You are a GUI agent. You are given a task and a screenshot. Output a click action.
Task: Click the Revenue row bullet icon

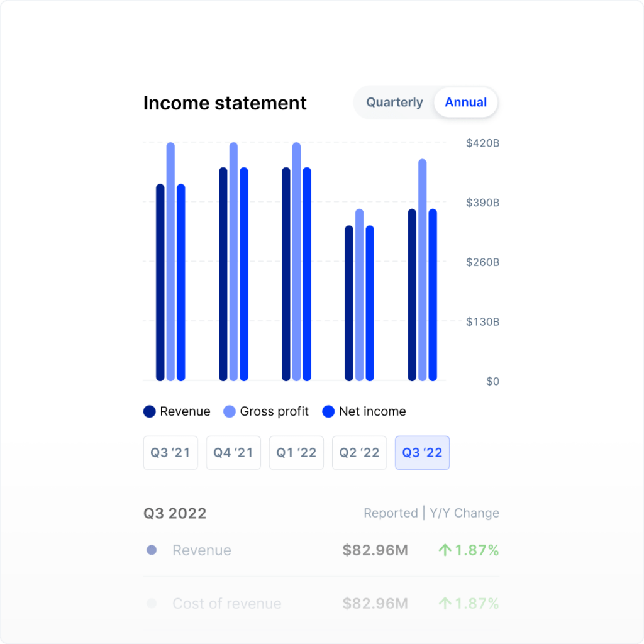pos(152,550)
